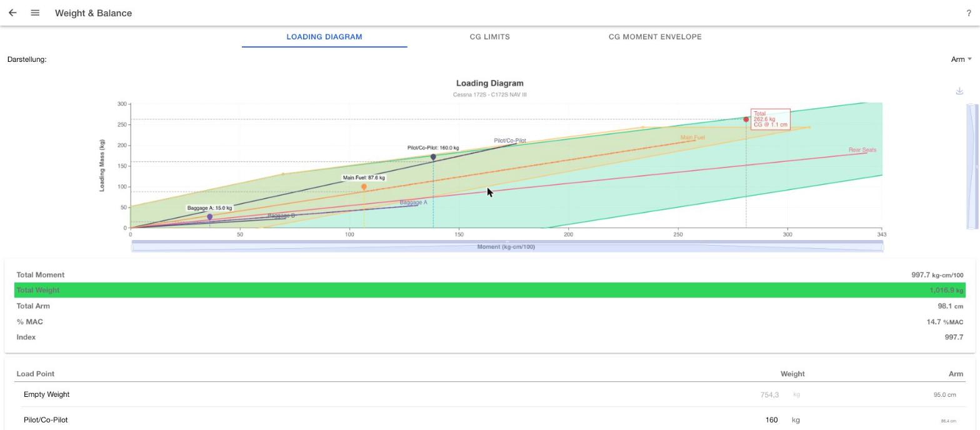
Task: Download the loading diagram chart image
Action: click(959, 91)
